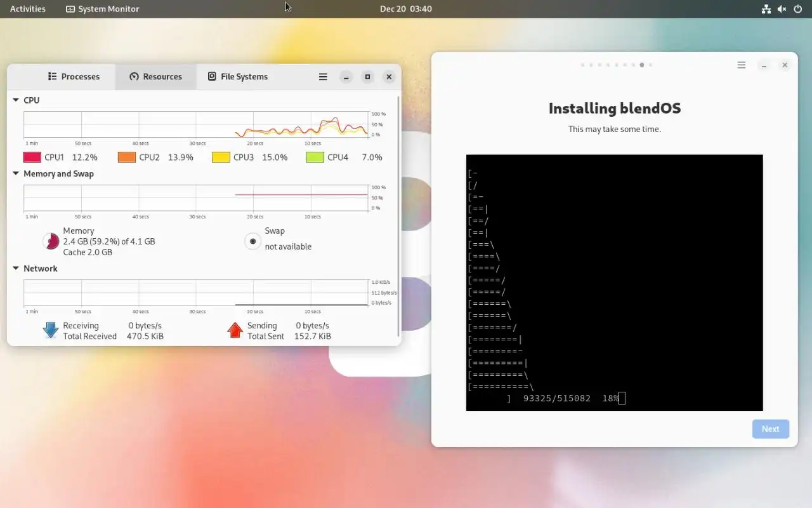
Task: Switch to the File Systems tab
Action: point(238,76)
